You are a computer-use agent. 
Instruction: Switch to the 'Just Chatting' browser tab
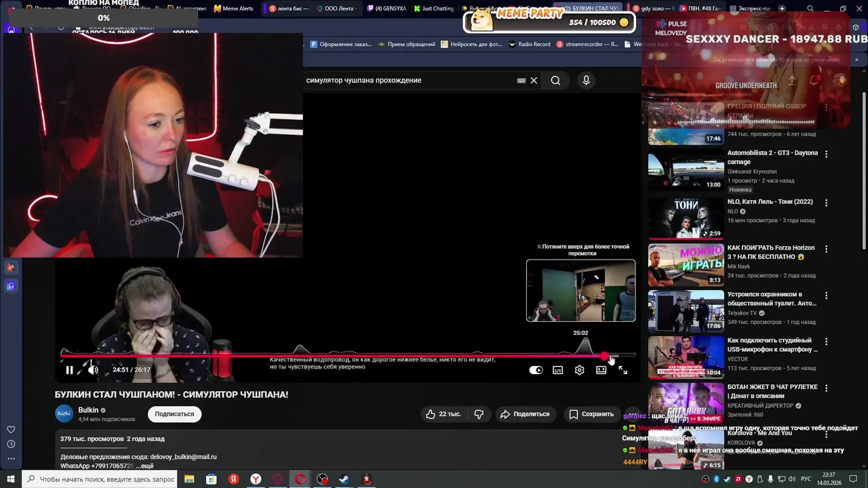click(x=434, y=9)
